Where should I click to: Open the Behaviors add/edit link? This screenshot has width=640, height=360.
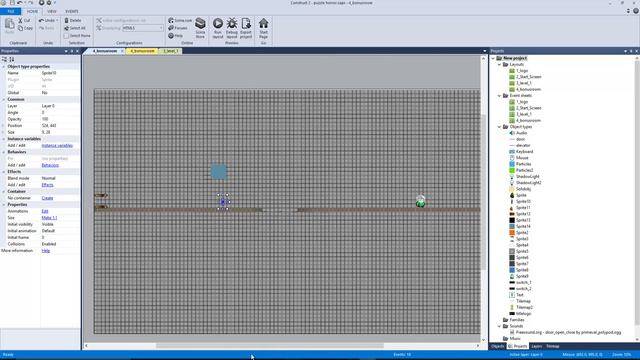50,165
